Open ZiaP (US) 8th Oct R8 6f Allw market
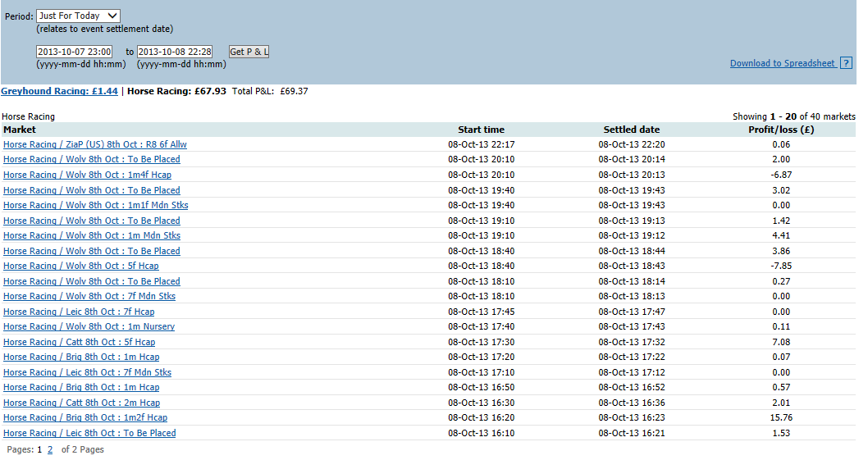The height and width of the screenshot is (460, 868). coord(95,144)
